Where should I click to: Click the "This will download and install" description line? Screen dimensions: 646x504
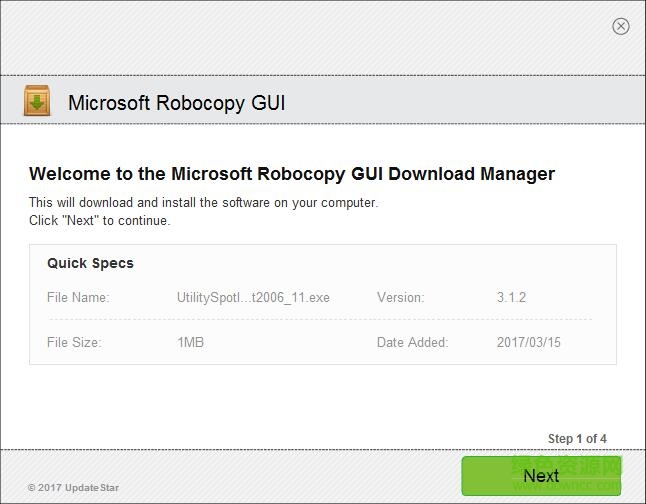[203, 202]
